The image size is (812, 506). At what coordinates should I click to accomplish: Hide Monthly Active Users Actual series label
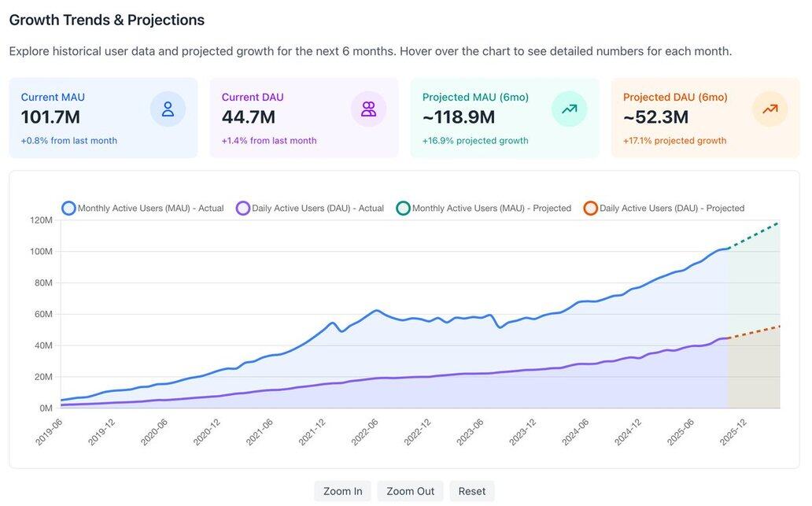coord(150,209)
